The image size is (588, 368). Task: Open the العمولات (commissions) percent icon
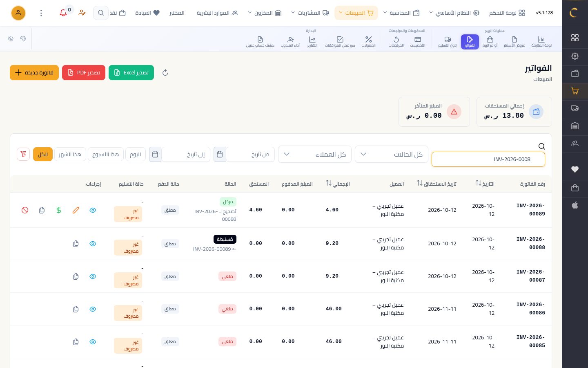pyautogui.click(x=368, y=41)
